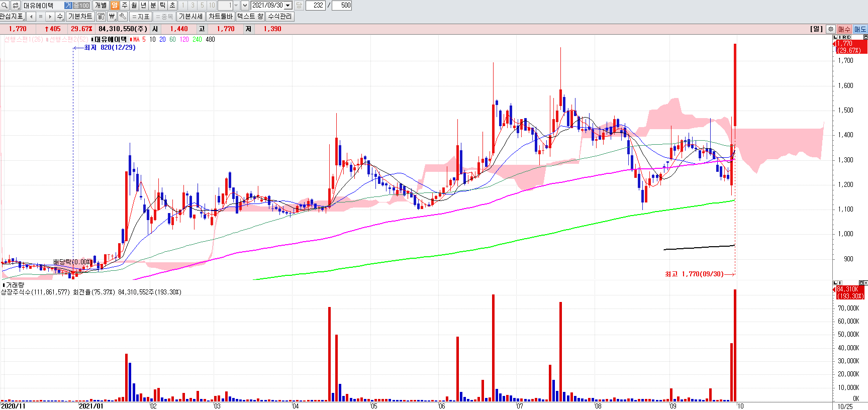Click the 기본시세 basic quote button
The width and height of the screenshot is (868, 410).
coord(191,16)
